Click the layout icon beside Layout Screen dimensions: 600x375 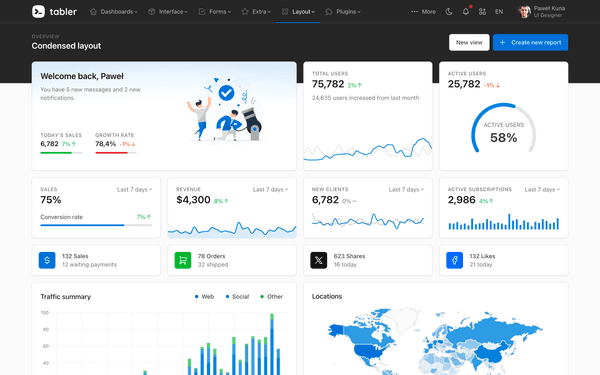[x=285, y=12]
